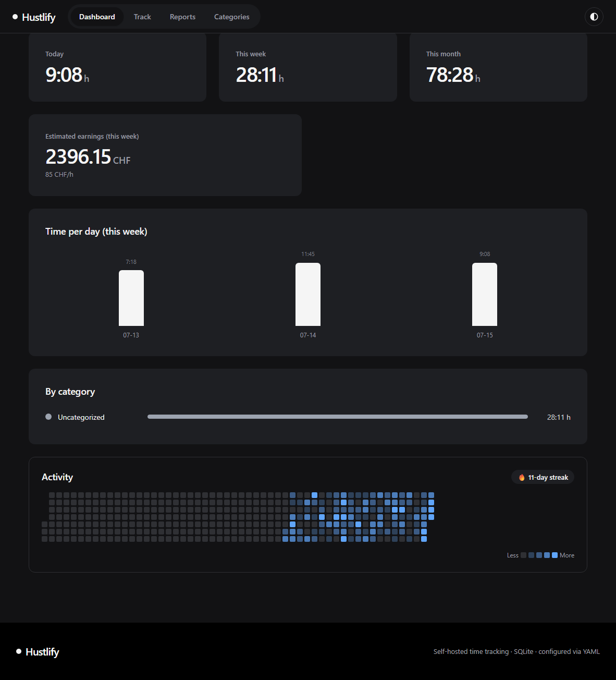
Task: Click the This week 28:11 value
Action: point(260,75)
